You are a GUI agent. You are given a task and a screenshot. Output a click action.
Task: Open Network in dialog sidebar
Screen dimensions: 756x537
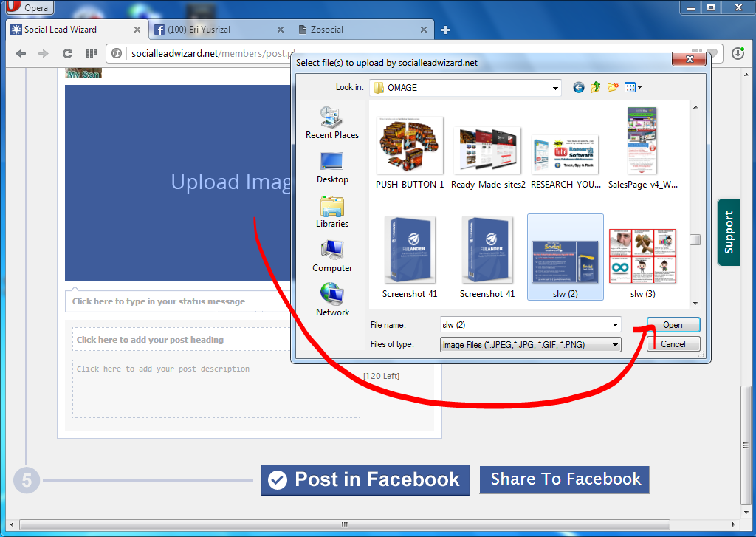click(332, 300)
